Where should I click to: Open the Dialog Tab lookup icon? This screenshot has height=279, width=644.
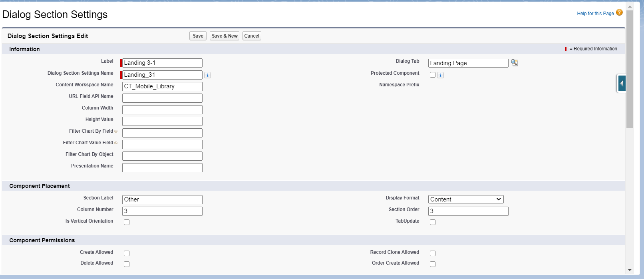tap(515, 63)
